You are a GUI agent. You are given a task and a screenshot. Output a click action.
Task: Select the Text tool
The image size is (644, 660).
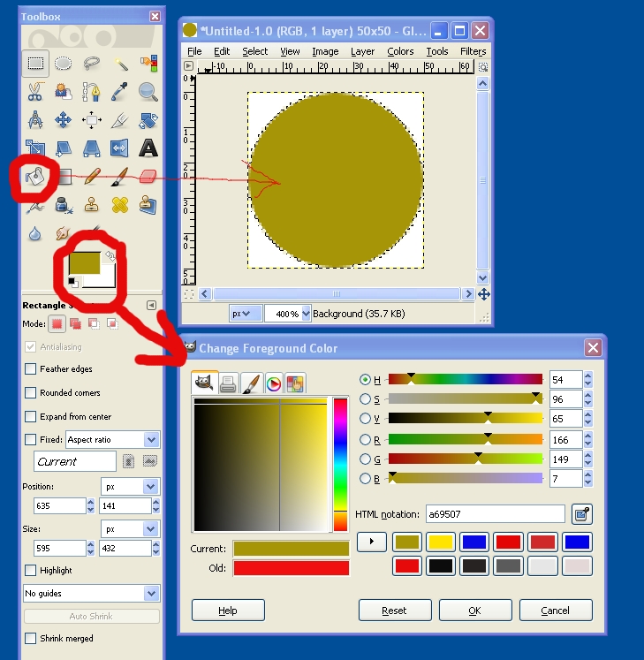(x=148, y=148)
